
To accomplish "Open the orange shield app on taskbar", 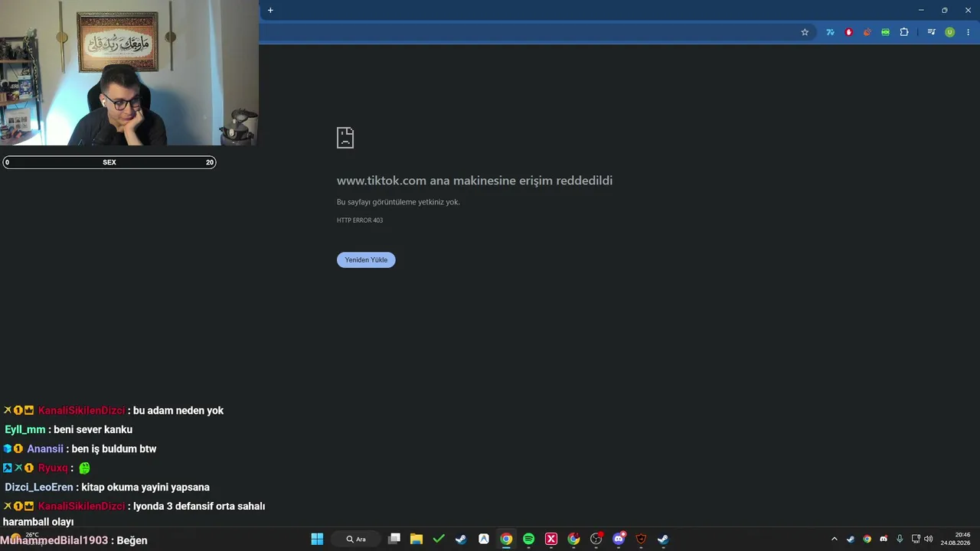I will 641,539.
